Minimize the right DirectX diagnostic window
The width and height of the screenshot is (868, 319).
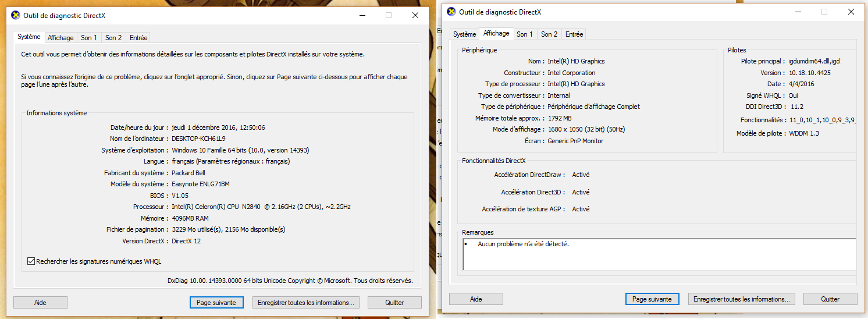pyautogui.click(x=798, y=12)
